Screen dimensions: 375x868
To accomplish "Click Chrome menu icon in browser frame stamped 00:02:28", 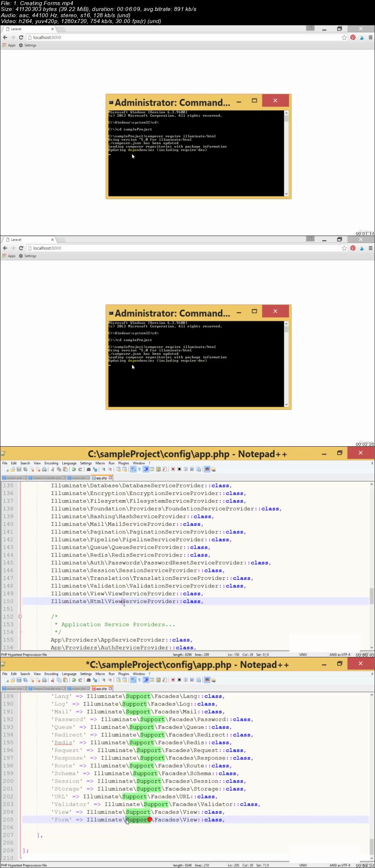I will (x=371, y=248).
